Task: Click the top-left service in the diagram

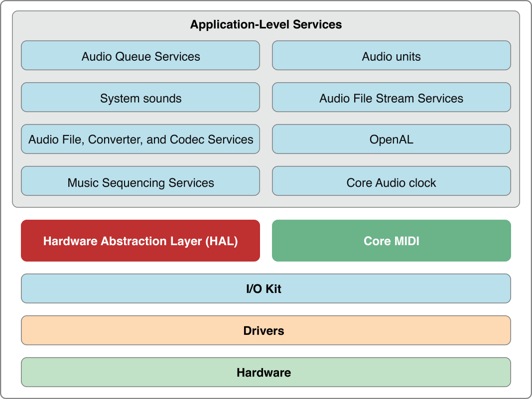Action: click(140, 56)
